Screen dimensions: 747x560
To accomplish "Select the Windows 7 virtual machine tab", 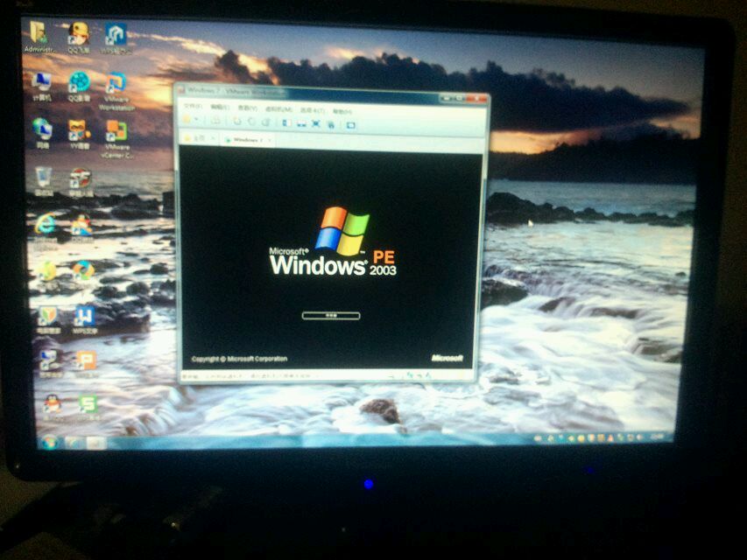I will (x=245, y=139).
